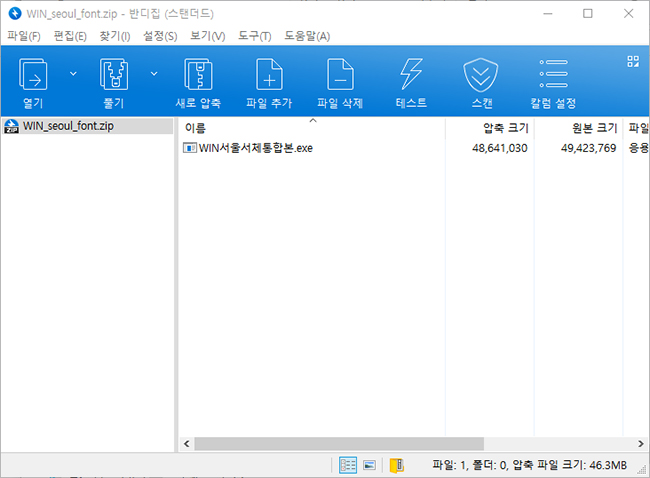Open the 파일(F) menu

click(24, 36)
